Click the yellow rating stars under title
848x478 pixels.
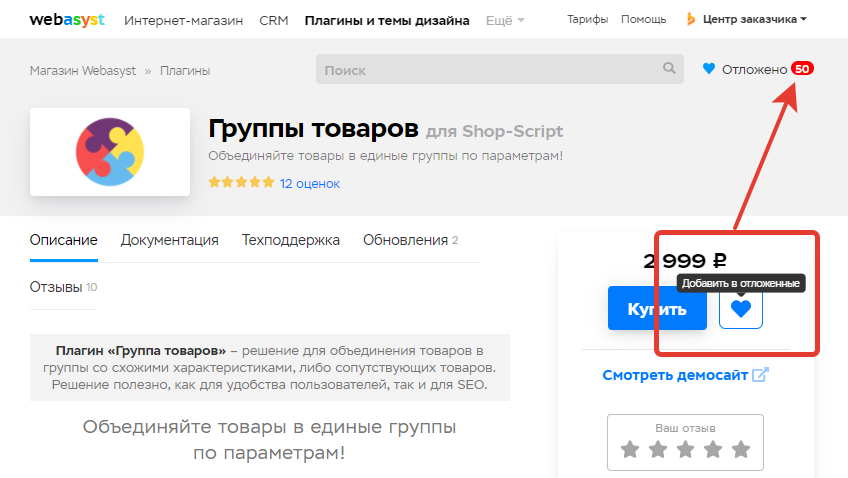coord(241,182)
